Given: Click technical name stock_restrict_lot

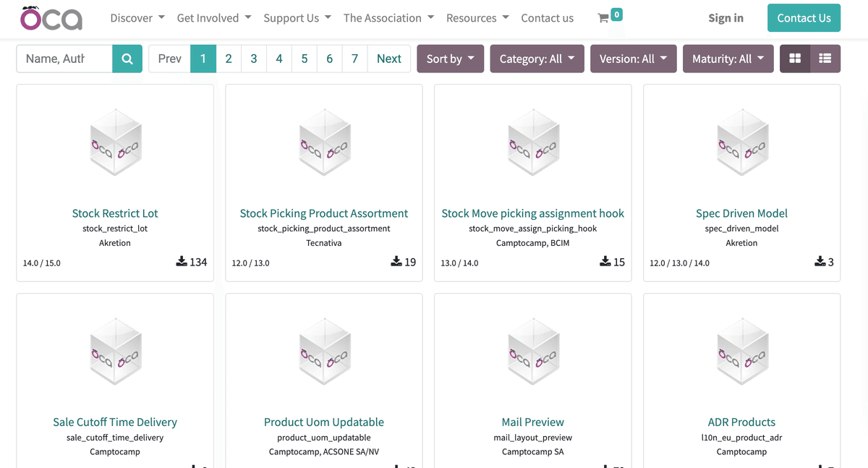Looking at the screenshot, I should pyautogui.click(x=115, y=229).
